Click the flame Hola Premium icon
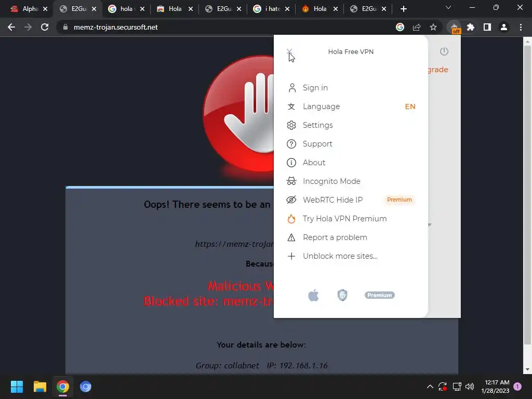The height and width of the screenshot is (399, 532). 291,219
